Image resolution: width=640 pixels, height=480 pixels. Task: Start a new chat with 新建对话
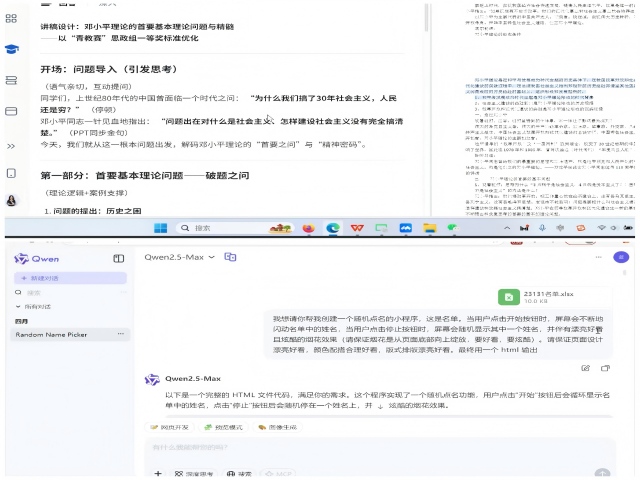tap(70, 278)
